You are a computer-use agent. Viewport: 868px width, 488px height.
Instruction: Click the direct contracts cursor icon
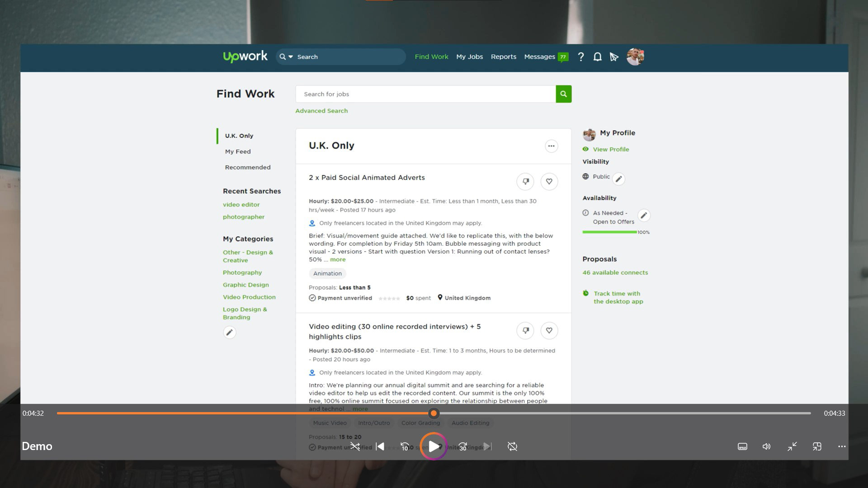coord(613,57)
